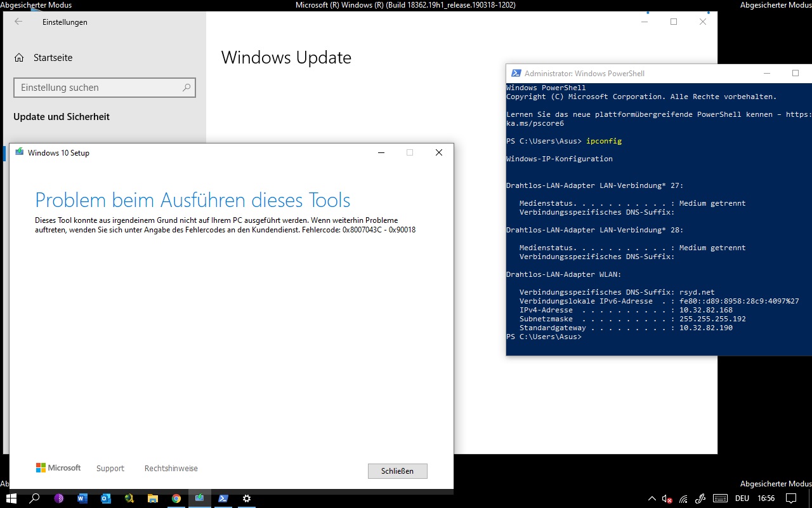
Task: Open the Action Center notification icon
Action: point(791,498)
